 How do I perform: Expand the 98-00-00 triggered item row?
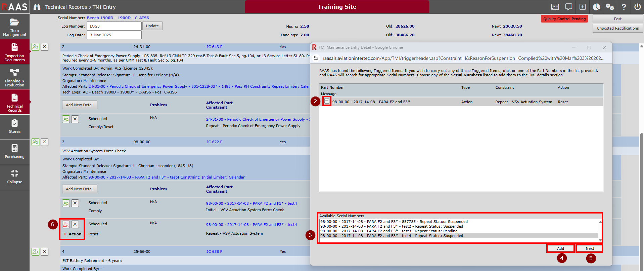click(x=327, y=101)
